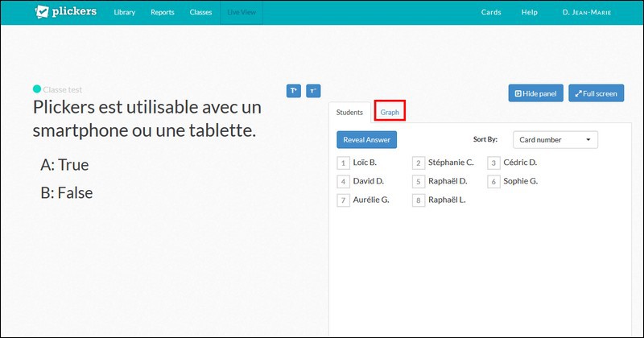Hide the students panel
This screenshot has height=338, width=644.
point(535,93)
